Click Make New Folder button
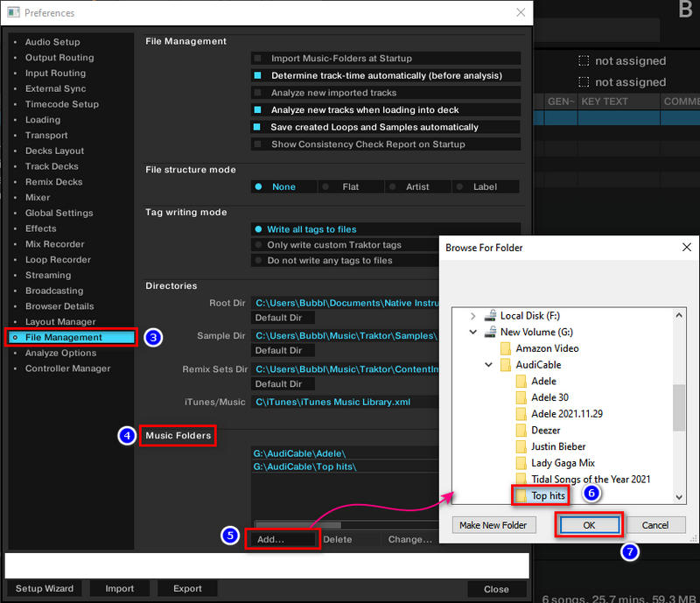 pyautogui.click(x=493, y=525)
